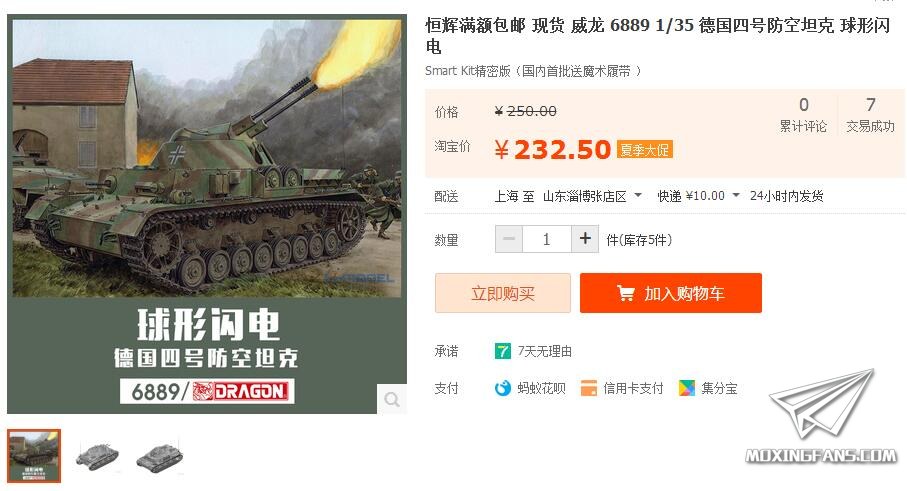Click the magnifier zoom icon on product image
The image size is (907, 491).
click(x=392, y=399)
